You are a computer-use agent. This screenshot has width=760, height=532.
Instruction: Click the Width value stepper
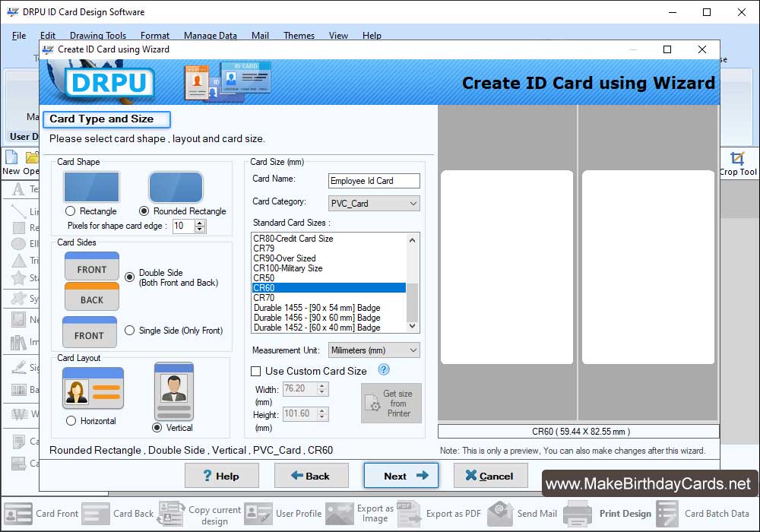tap(322, 388)
